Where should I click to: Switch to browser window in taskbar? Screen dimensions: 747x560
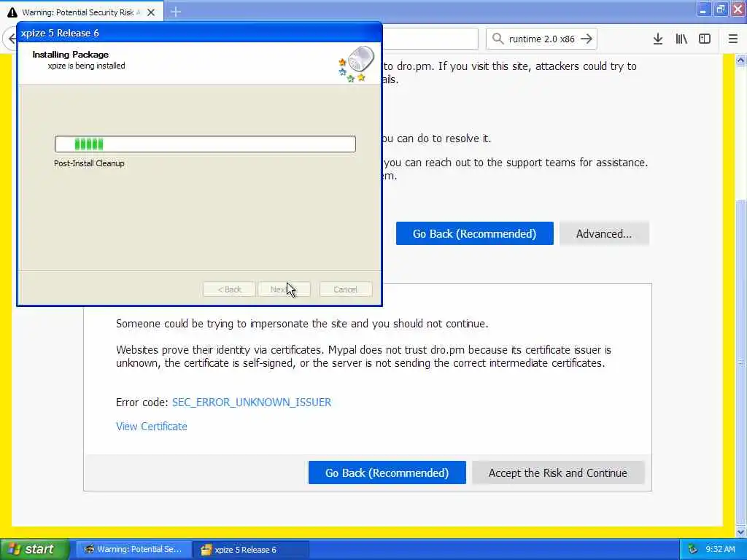pos(133,550)
